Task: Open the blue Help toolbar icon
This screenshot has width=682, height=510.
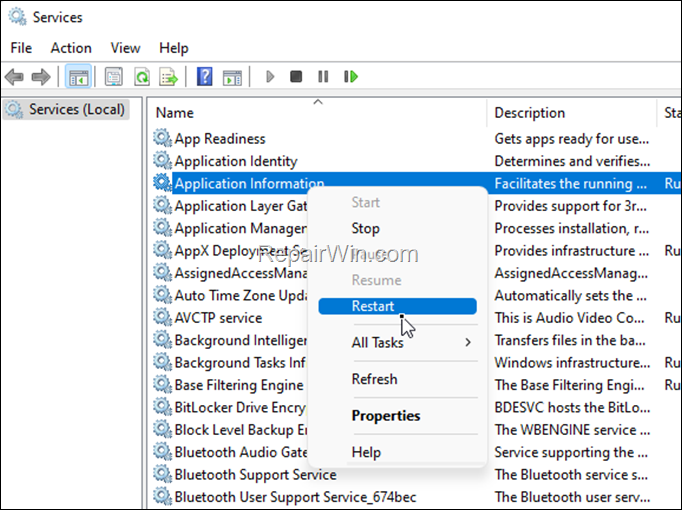Action: [x=204, y=77]
